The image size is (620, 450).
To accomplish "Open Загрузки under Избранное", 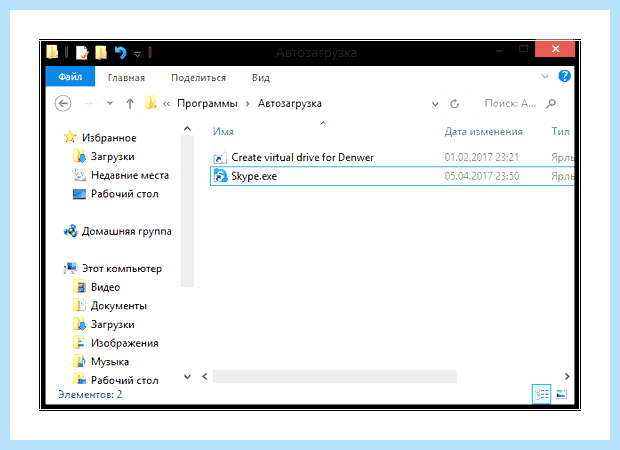I will (113, 157).
